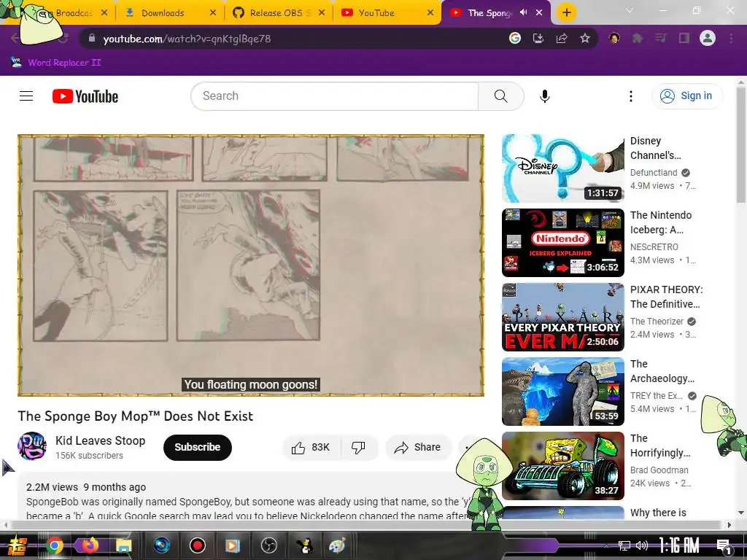The image size is (747, 560).
Task: Click the video player area
Action: click(x=251, y=265)
